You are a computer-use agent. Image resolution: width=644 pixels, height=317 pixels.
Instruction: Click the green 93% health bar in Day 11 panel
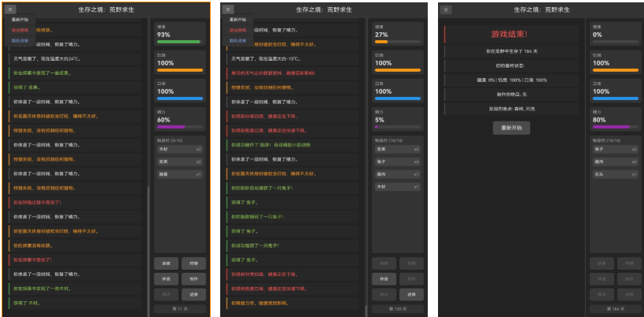pos(180,42)
